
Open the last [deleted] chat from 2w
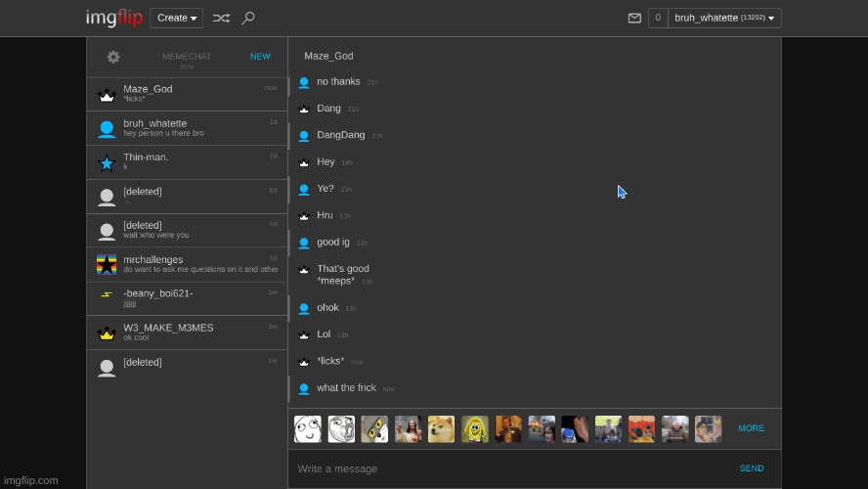(x=187, y=367)
